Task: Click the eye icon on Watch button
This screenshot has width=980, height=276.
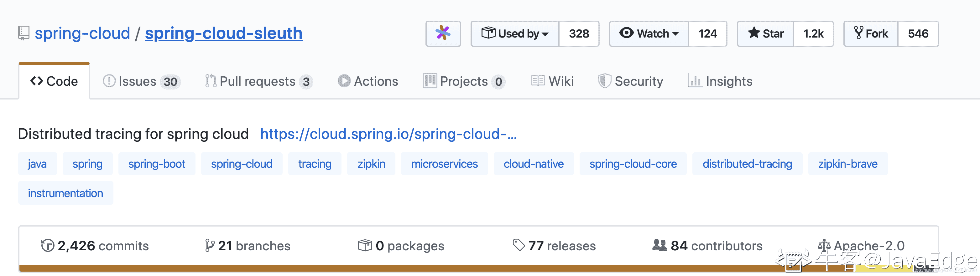Action: [x=626, y=33]
